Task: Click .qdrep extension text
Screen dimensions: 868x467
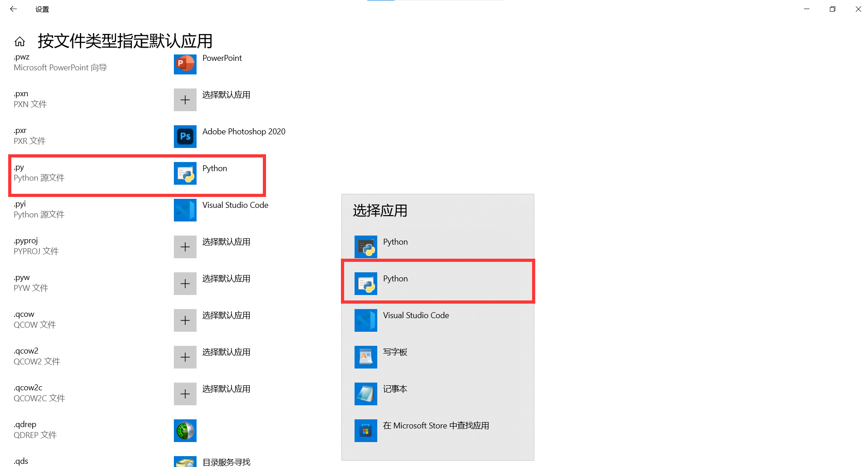Action: tap(25, 425)
